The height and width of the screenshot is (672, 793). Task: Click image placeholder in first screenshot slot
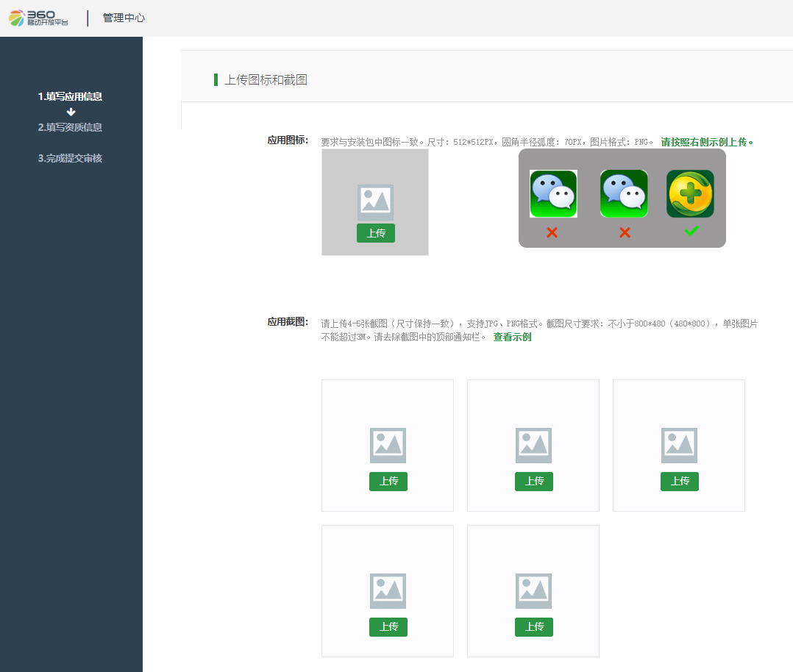[x=388, y=446]
